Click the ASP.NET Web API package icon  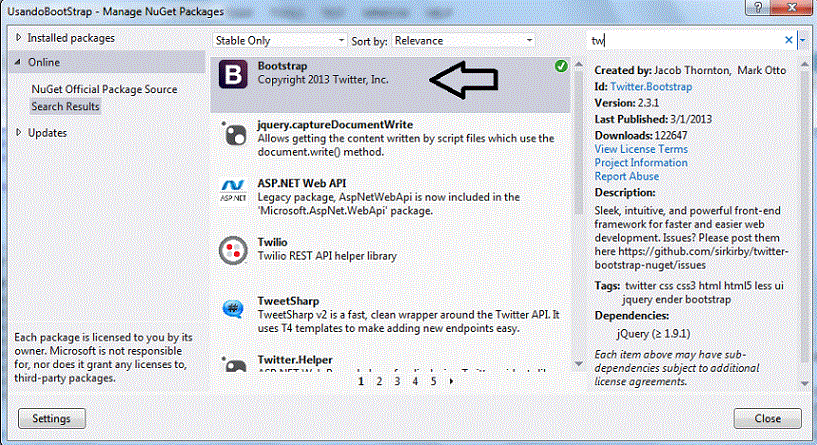(x=233, y=191)
